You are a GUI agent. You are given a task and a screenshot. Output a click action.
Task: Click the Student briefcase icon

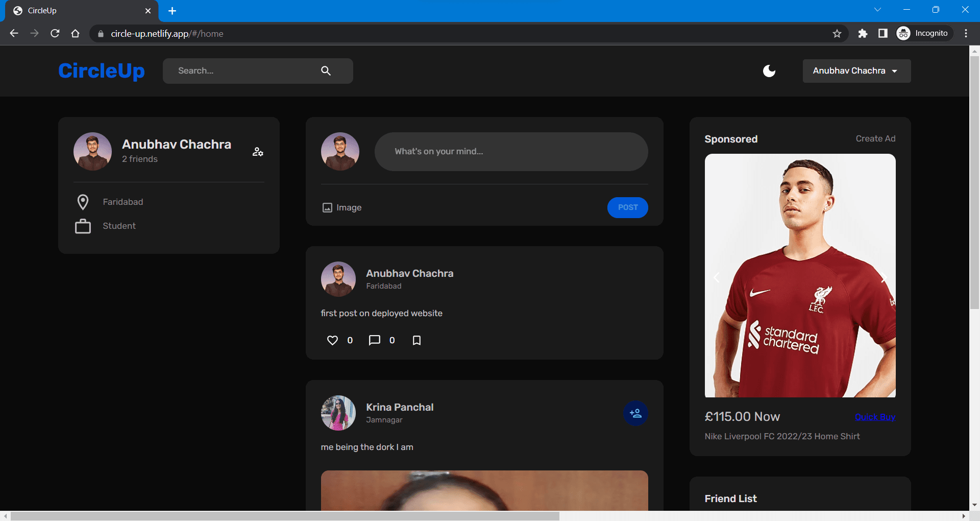click(83, 226)
